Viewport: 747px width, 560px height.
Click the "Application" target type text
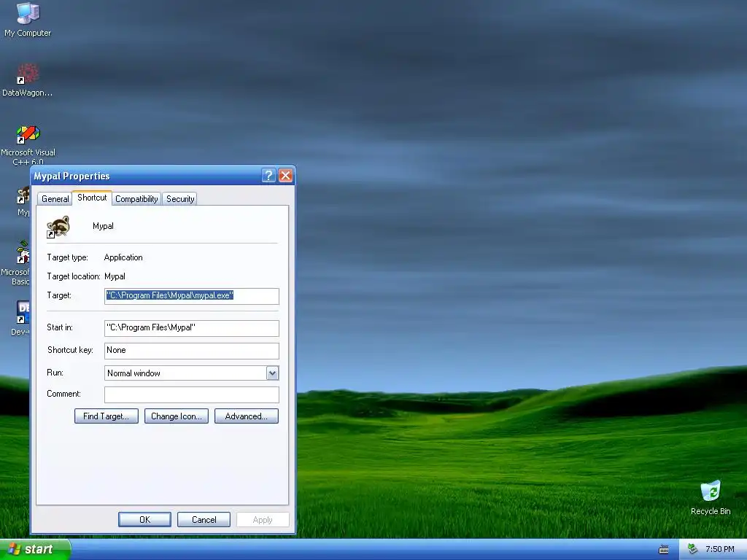123,257
